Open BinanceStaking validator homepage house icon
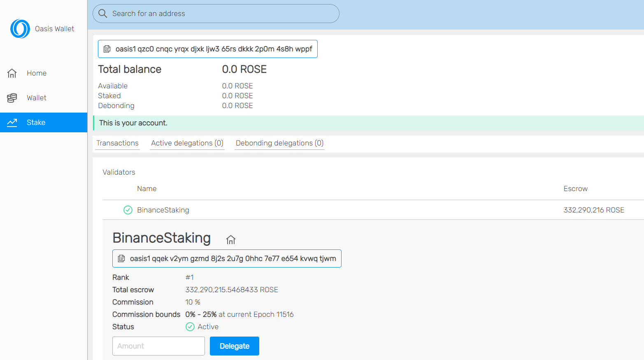 coord(231,240)
